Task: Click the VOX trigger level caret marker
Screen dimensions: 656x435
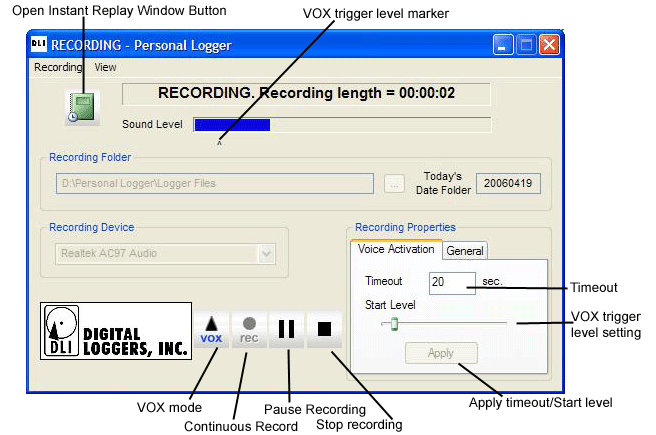Action: (219, 144)
